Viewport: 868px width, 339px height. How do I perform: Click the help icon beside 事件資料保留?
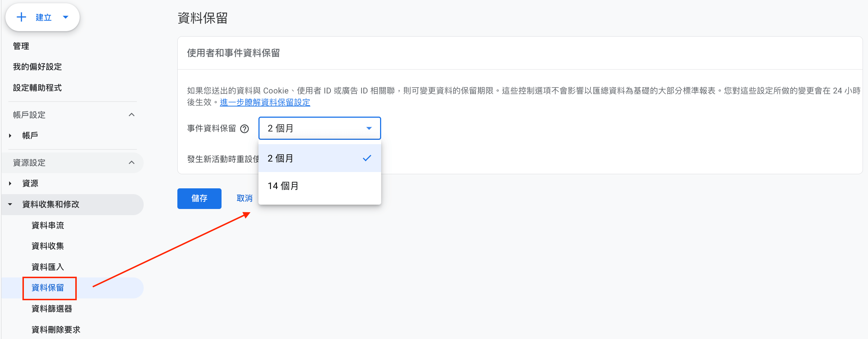245,129
